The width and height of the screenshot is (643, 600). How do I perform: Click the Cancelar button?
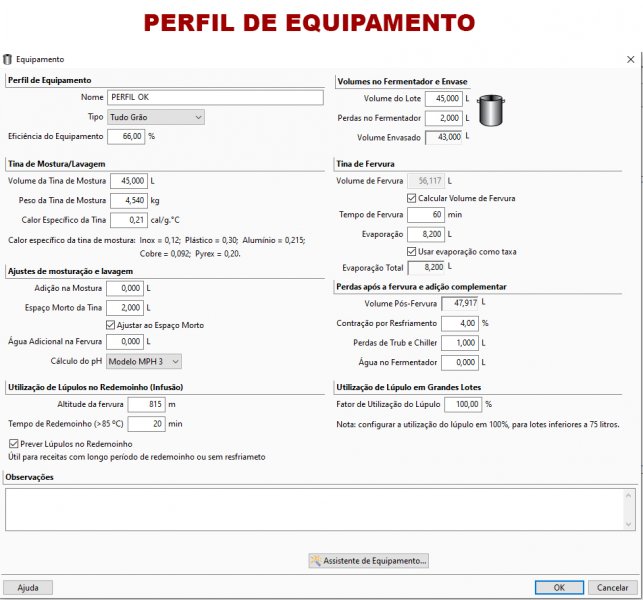(613, 588)
